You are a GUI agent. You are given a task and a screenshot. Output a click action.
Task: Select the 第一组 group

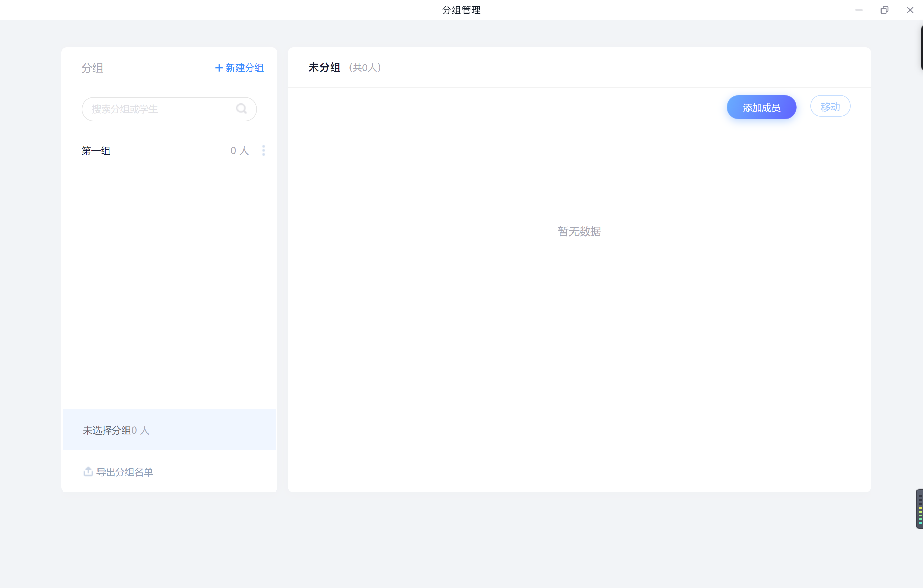click(x=96, y=151)
